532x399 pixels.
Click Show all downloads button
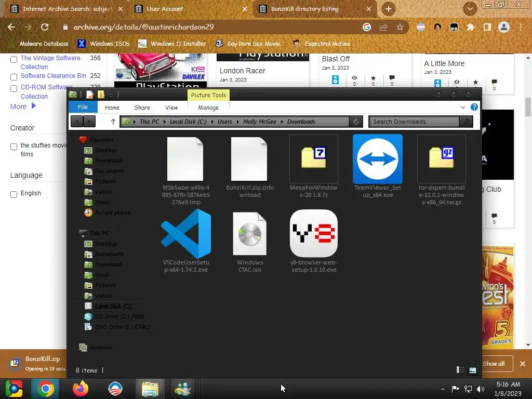point(494,364)
